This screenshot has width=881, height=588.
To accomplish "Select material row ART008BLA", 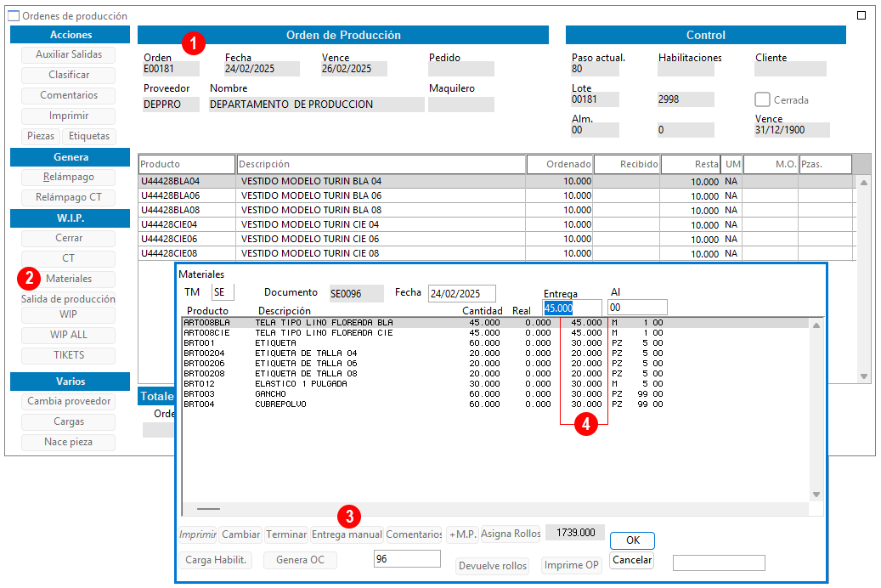I will pos(495,323).
